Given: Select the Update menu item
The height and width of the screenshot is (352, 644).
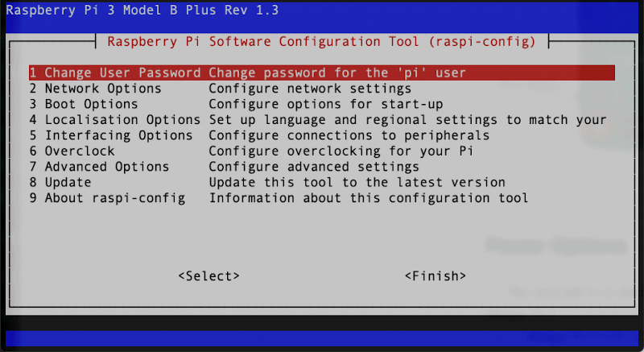Looking at the screenshot, I should [321, 182].
